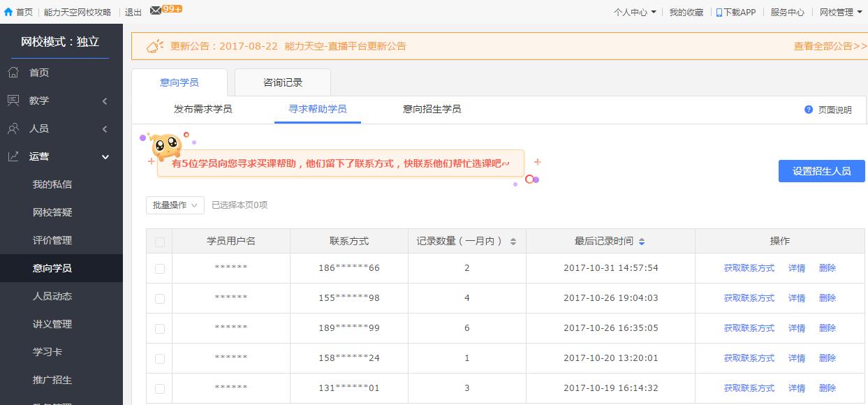Open the 批量操作 dropdown
This screenshot has width=868, height=405.
click(175, 205)
